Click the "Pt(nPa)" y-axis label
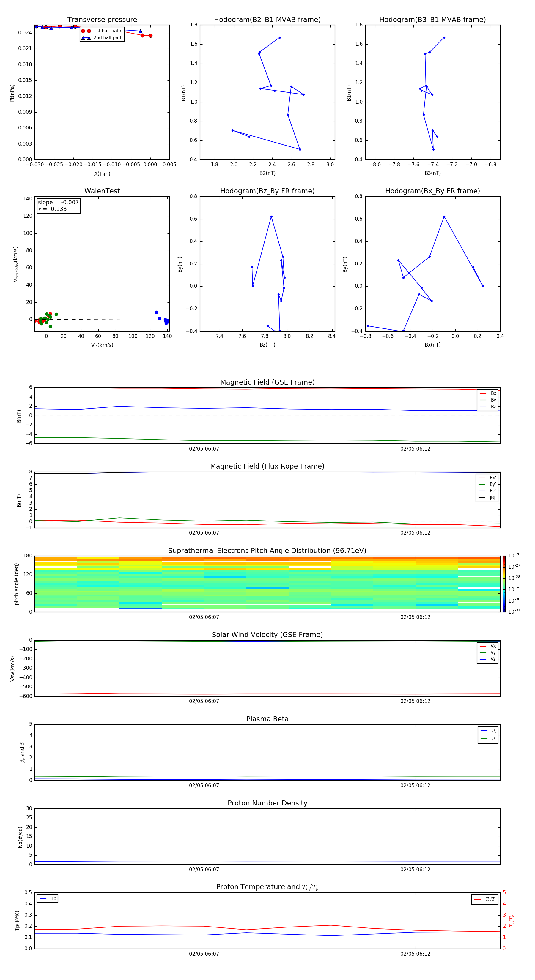Image resolution: width=535 pixels, height=980 pixels. (12, 93)
